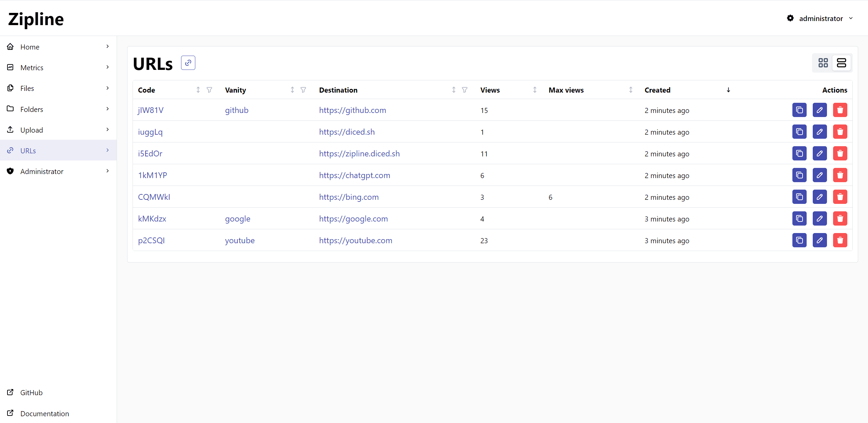Copy the short URL for github row
Image resolution: width=868 pixels, height=423 pixels.
point(800,110)
